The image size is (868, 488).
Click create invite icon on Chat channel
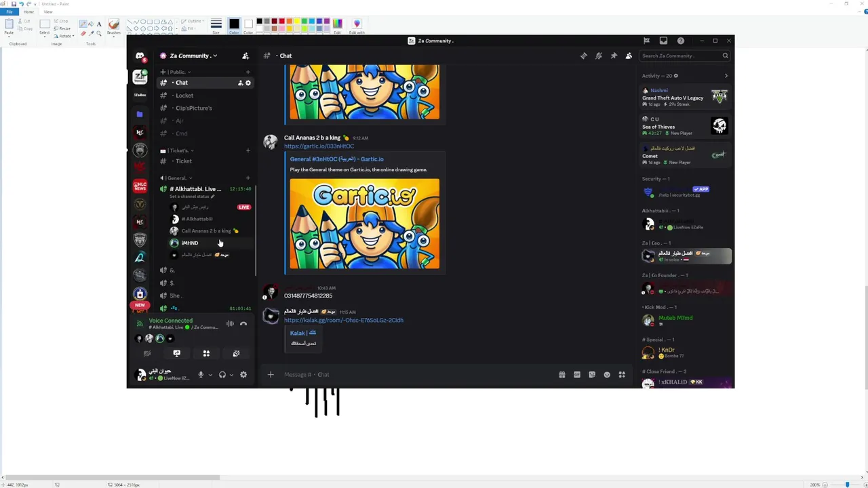pos(240,83)
